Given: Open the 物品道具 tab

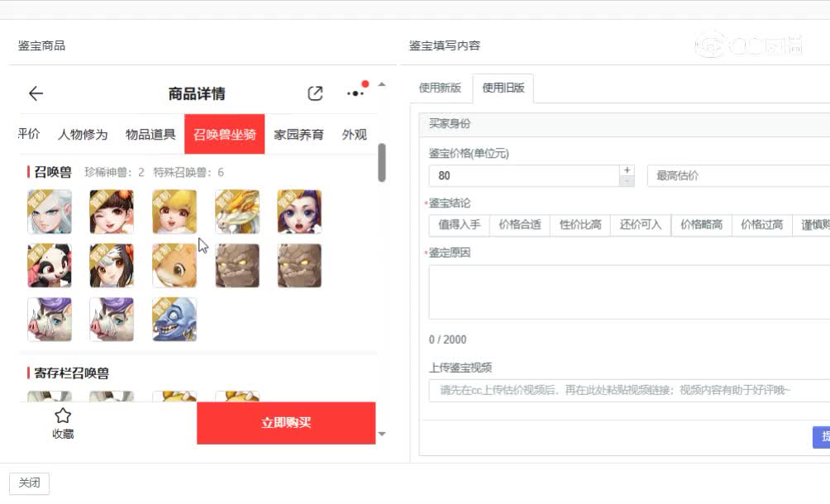Looking at the screenshot, I should tap(150, 135).
